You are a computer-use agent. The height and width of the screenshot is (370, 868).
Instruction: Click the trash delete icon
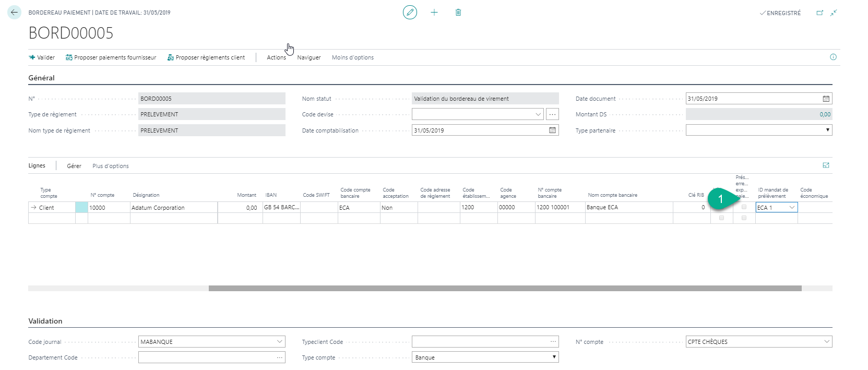458,13
